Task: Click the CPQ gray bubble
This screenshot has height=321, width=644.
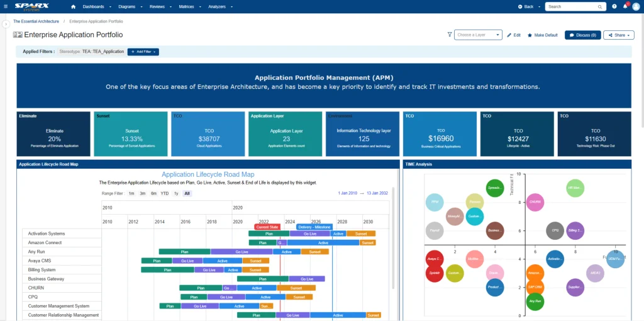Action: pos(555,230)
